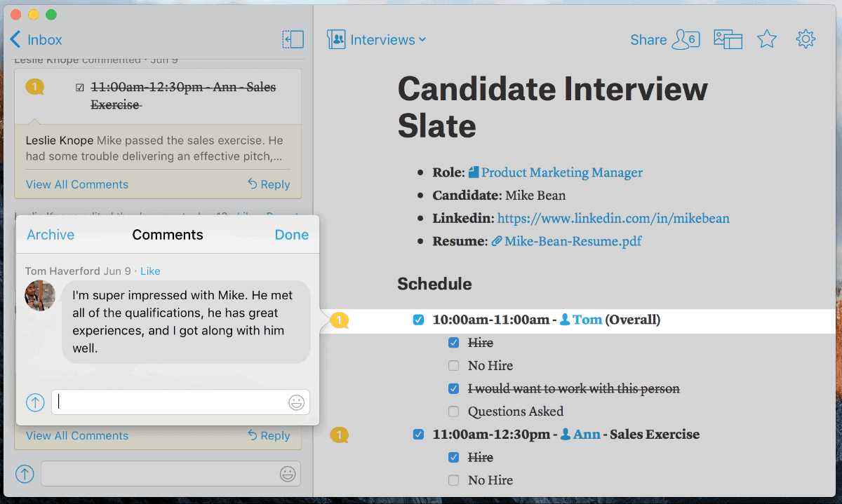Star this document as favorite

click(x=767, y=40)
